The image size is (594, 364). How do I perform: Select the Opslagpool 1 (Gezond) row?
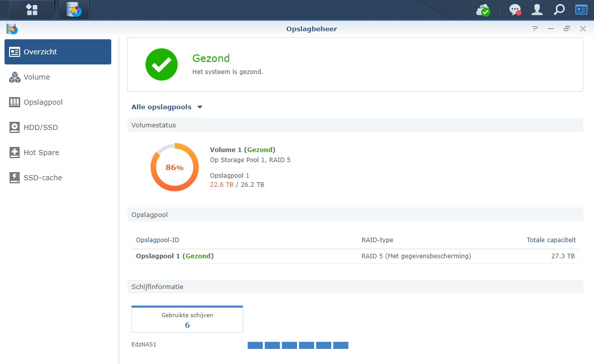coord(355,256)
